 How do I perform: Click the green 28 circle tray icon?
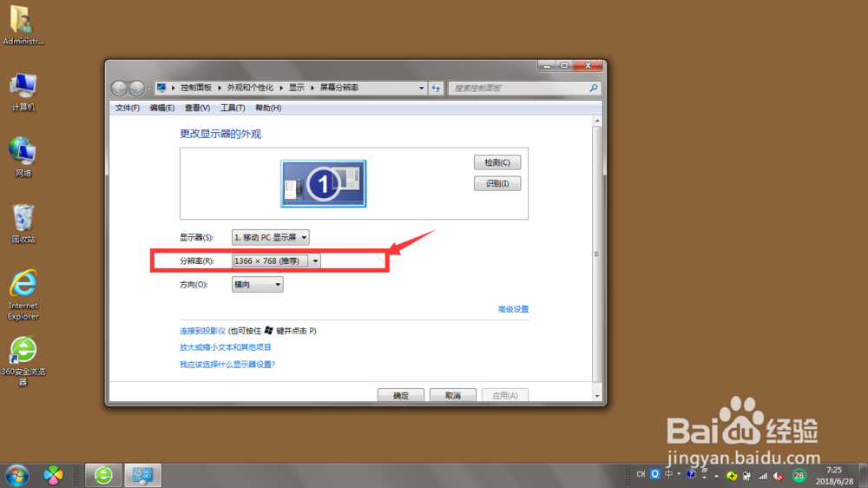[799, 475]
